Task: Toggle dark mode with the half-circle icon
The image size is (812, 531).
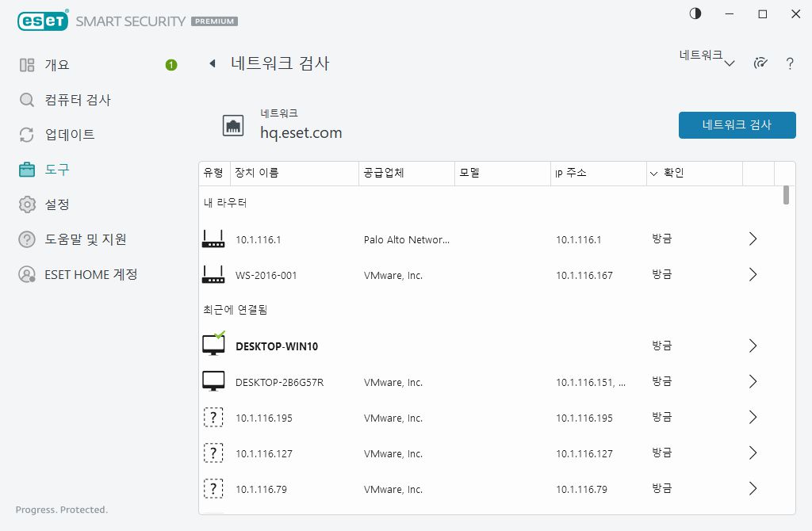Action: (695, 13)
